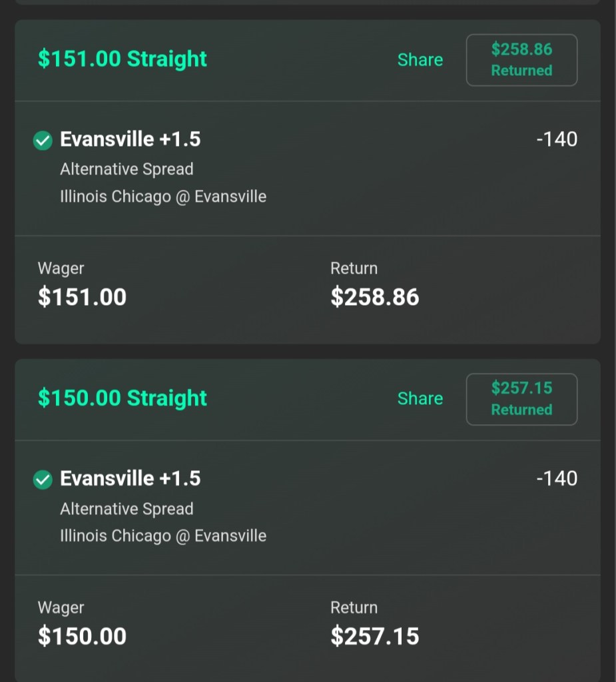Image resolution: width=616 pixels, height=682 pixels.
Task: Click the Wager amount $150.00
Action: click(82, 636)
